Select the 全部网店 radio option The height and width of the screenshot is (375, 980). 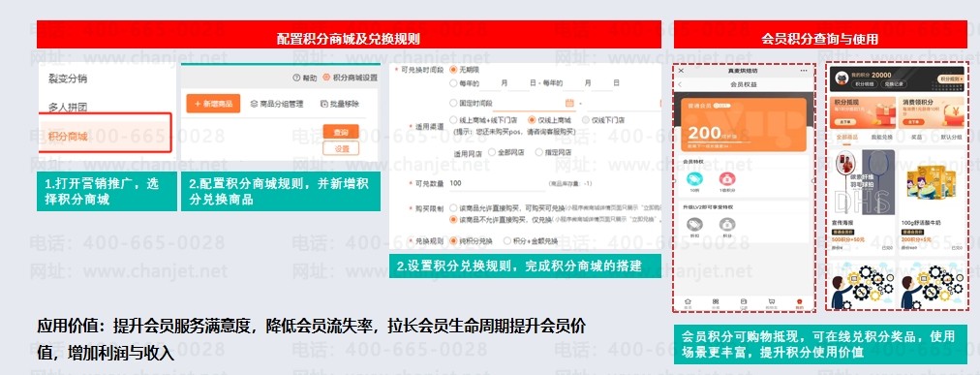point(492,152)
